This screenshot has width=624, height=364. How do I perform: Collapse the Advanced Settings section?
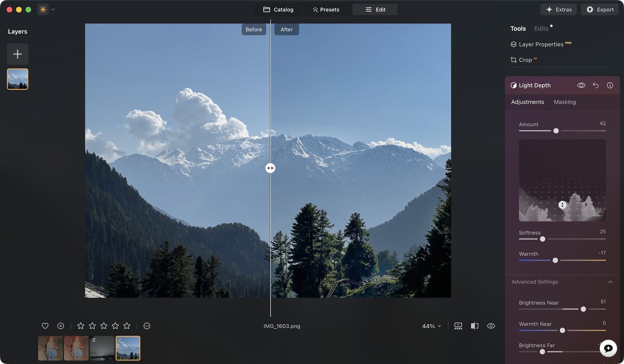pos(610,282)
